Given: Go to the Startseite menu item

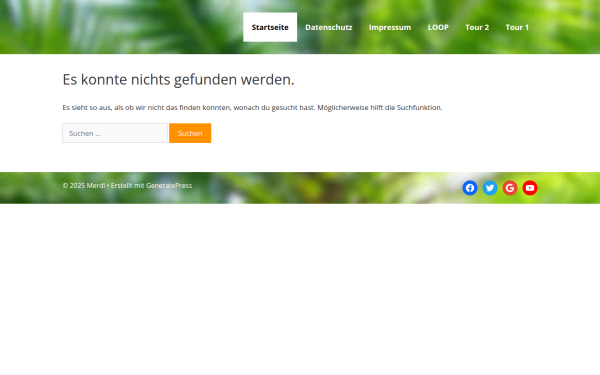Looking at the screenshot, I should (270, 27).
